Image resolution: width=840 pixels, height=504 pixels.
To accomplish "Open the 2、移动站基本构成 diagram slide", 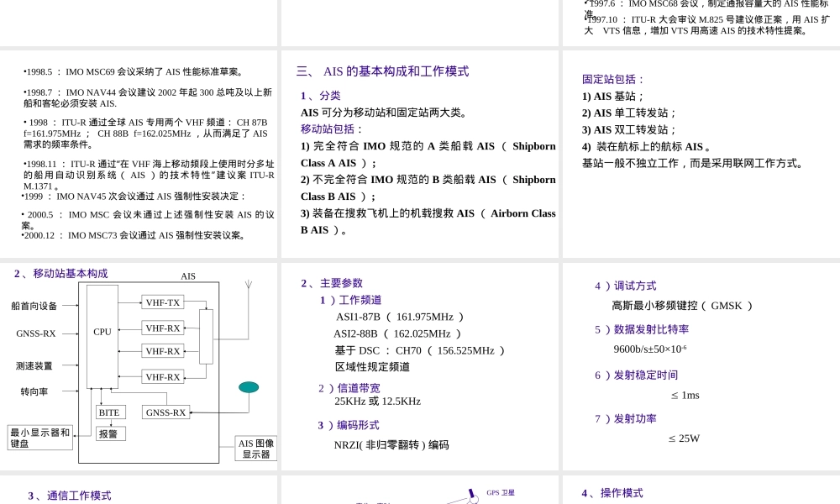I will (x=139, y=366).
